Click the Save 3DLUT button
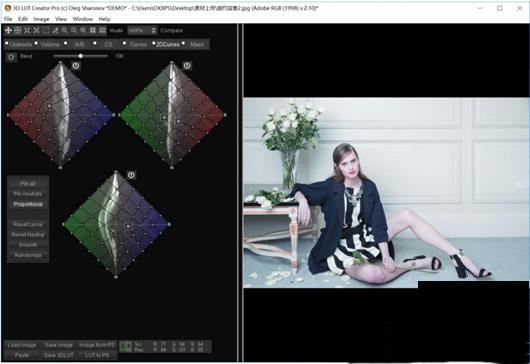The image size is (530, 364). (x=59, y=355)
